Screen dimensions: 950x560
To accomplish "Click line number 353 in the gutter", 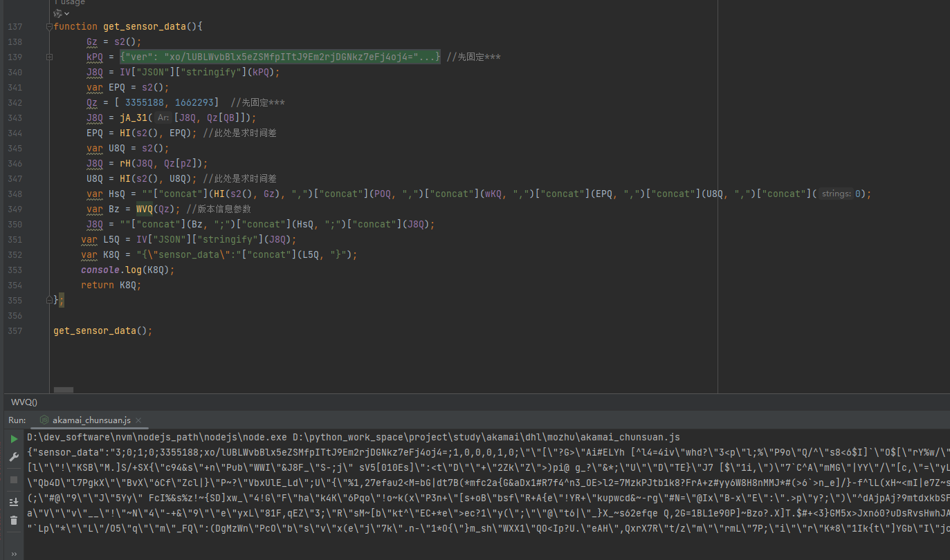I will click(x=15, y=270).
